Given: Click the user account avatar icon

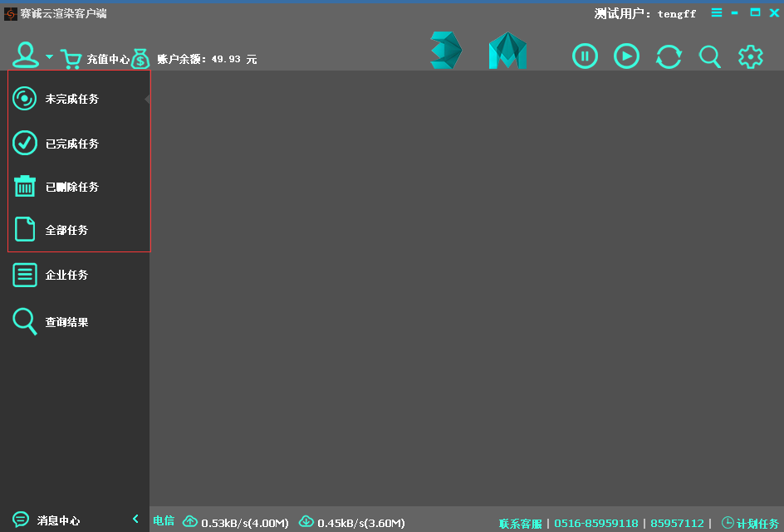Looking at the screenshot, I should tap(25, 55).
